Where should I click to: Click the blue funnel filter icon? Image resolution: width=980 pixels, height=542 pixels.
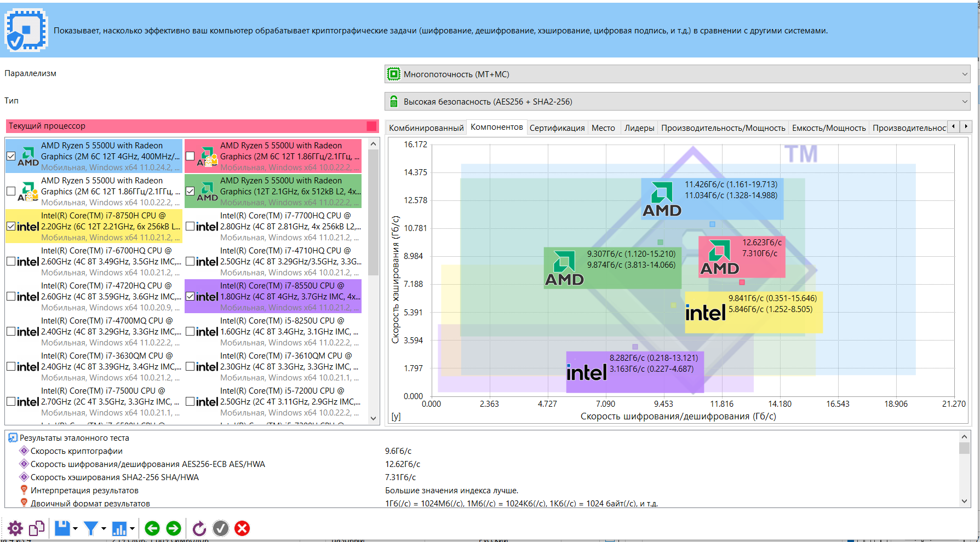pos(91,528)
